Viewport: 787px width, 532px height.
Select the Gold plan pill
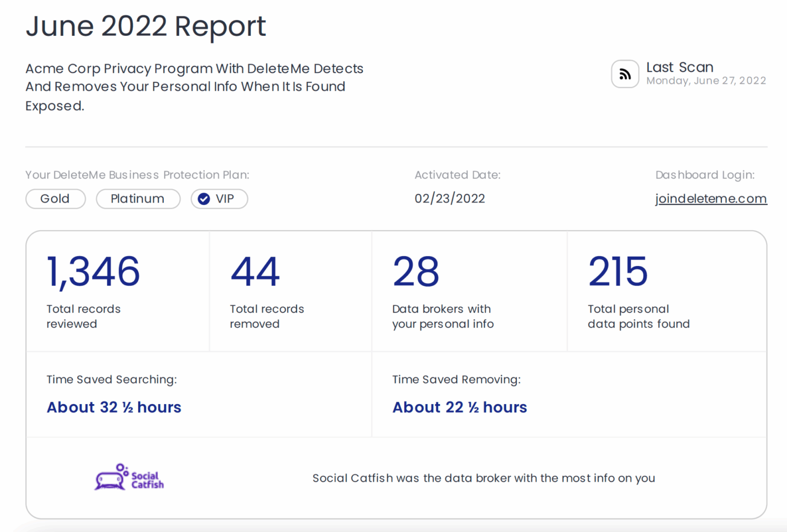55,199
